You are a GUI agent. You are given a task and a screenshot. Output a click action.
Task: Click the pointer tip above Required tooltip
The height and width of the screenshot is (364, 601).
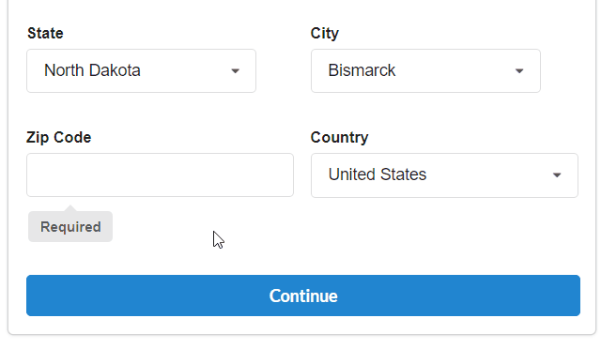tap(70, 208)
